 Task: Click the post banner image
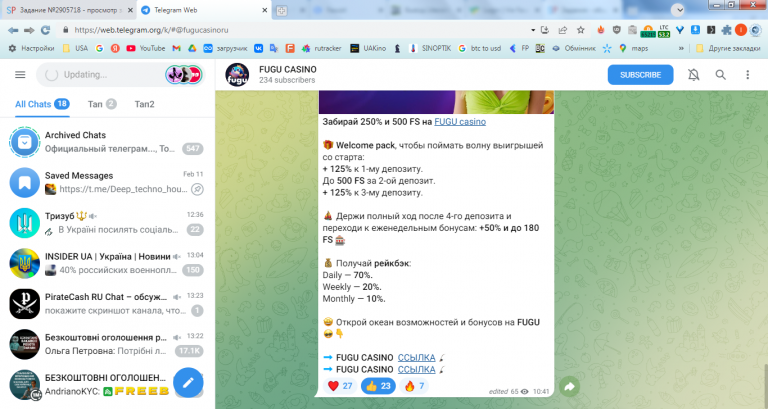tap(436, 102)
